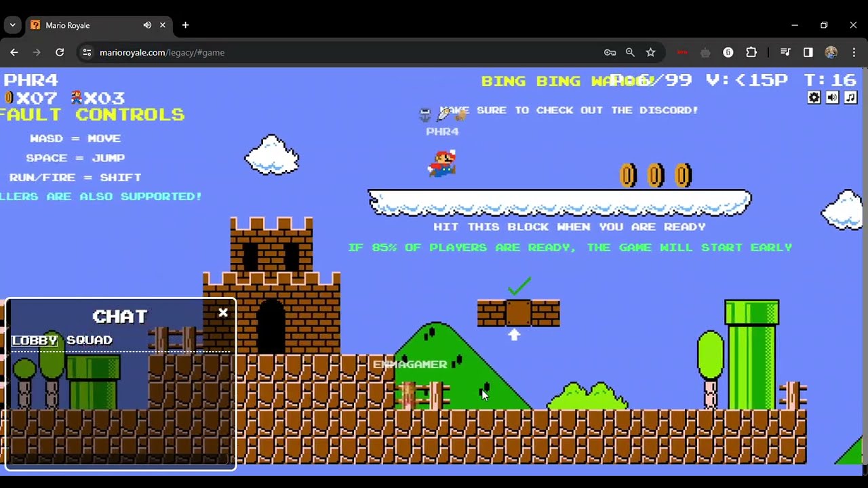
Task: Click the ready block under the checkmark
Action: click(519, 313)
